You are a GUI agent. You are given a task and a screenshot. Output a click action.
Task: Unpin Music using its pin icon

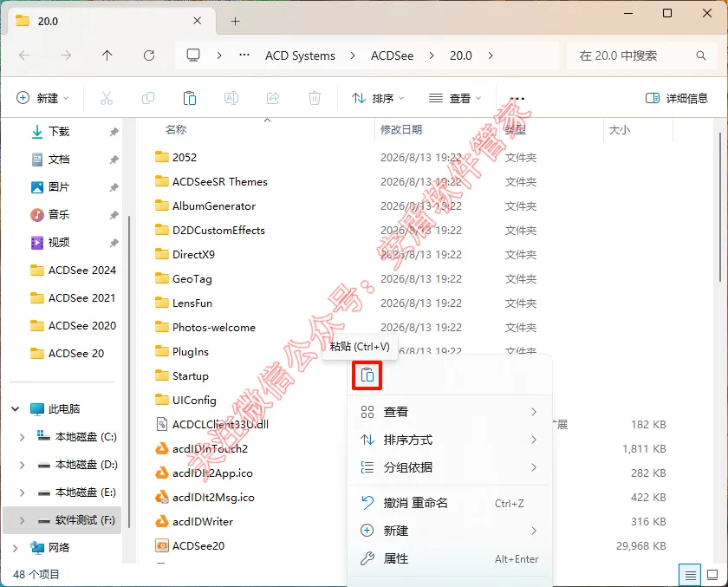click(114, 215)
